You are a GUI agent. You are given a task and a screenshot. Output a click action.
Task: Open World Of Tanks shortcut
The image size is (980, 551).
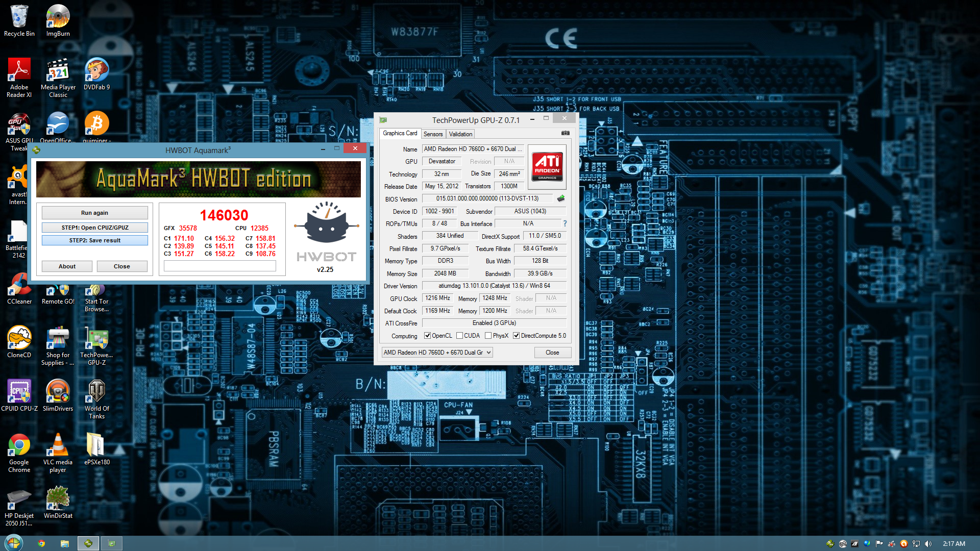(96, 399)
